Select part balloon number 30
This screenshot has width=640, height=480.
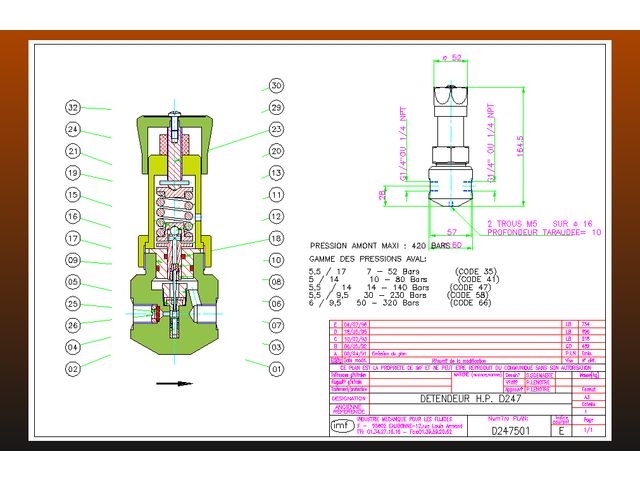tap(276, 86)
